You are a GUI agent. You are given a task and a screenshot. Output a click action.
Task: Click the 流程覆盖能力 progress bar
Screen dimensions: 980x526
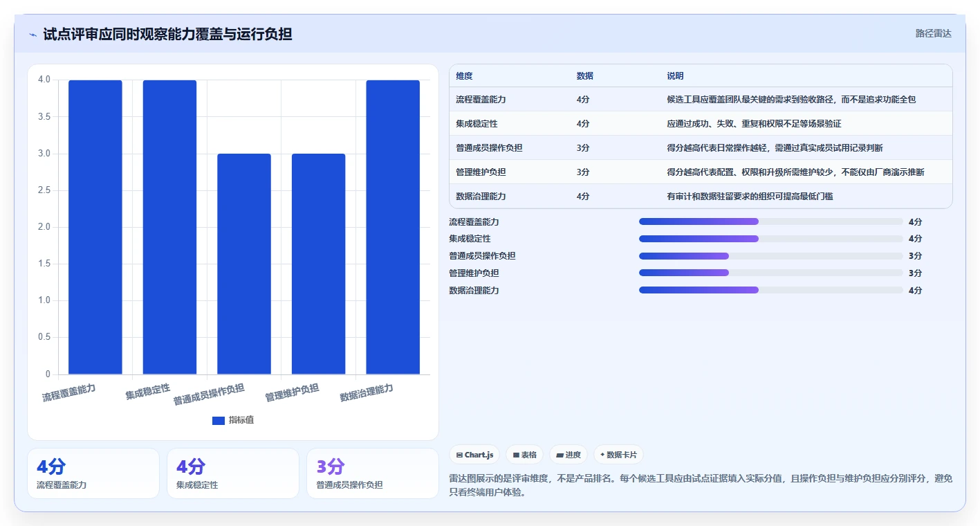771,221
